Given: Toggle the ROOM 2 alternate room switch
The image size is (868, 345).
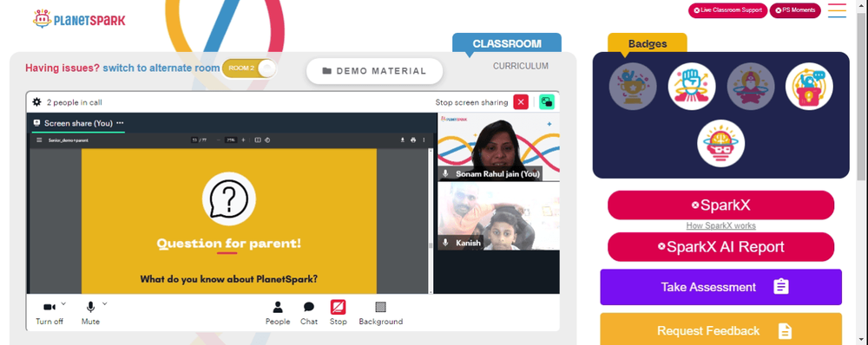Looking at the screenshot, I should click(x=249, y=68).
